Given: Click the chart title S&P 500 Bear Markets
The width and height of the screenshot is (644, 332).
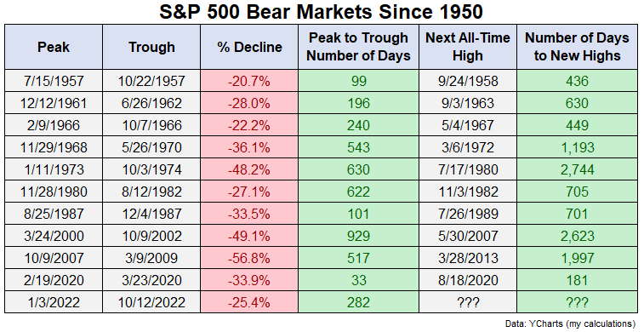Looking at the screenshot, I should tap(321, 12).
